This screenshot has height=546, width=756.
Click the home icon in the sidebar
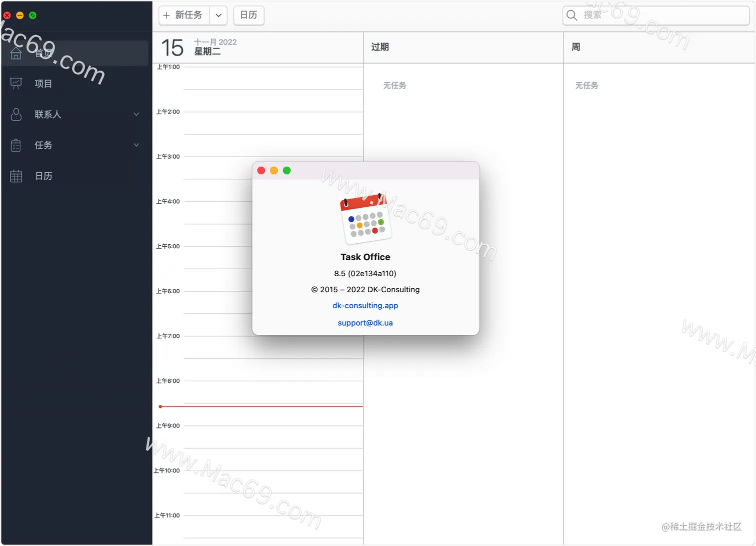tap(16, 53)
